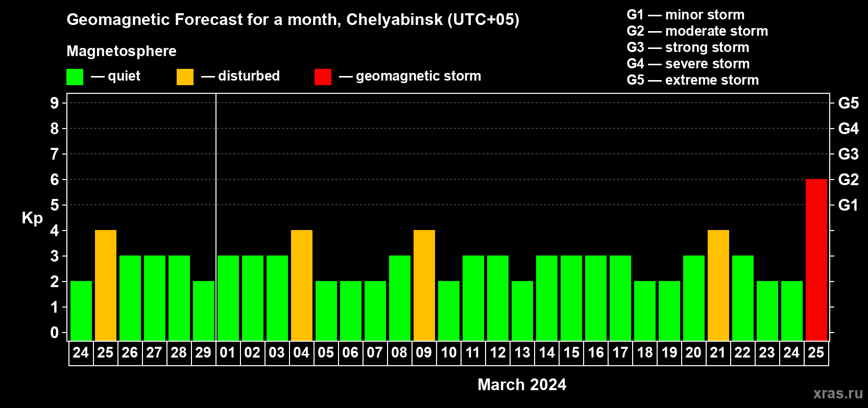Click the March 2024 month label
Image resolution: width=868 pixels, height=408 pixels.
[522, 385]
